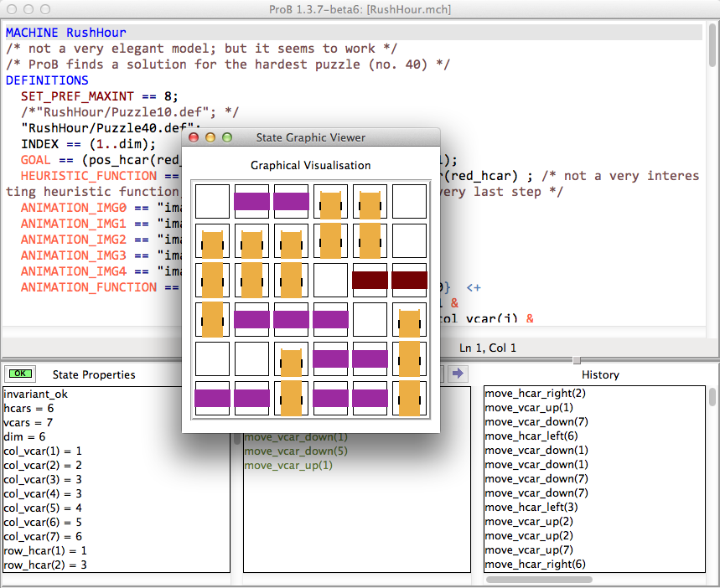Screen dimensions: 720x588
Task: Select 'hcars = 6' state property
Action: [29, 407]
